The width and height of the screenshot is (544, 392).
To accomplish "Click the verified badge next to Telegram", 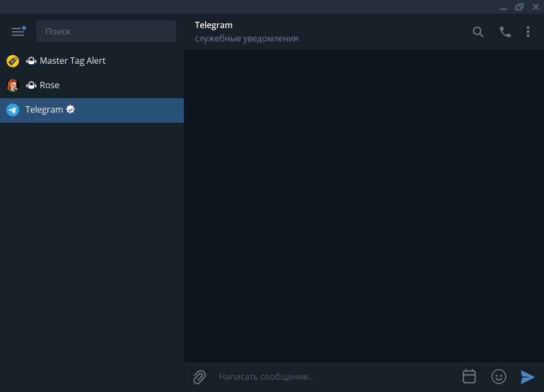I will pyautogui.click(x=71, y=109).
